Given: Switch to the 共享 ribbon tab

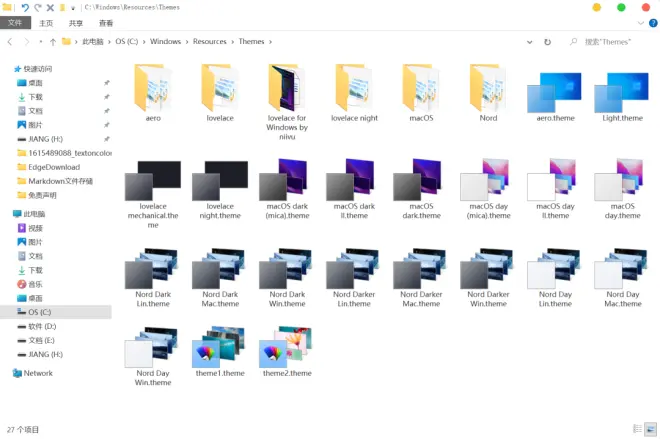Looking at the screenshot, I should click(x=76, y=23).
